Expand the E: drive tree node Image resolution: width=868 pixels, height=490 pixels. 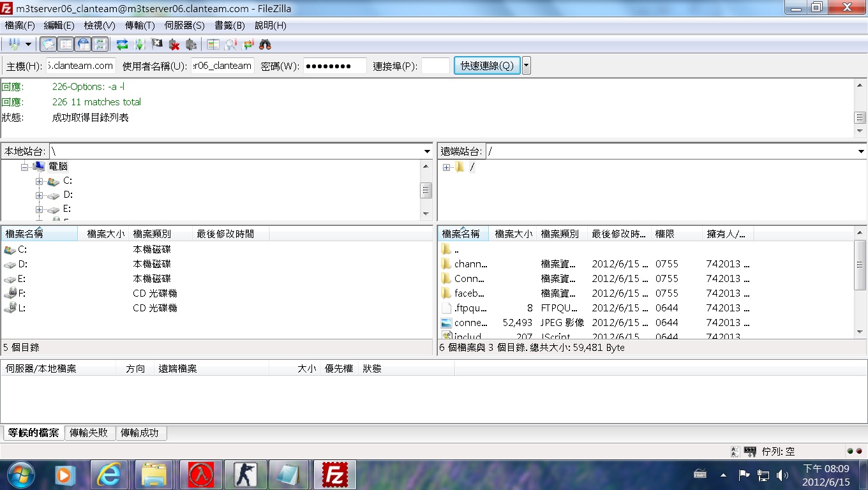40,209
